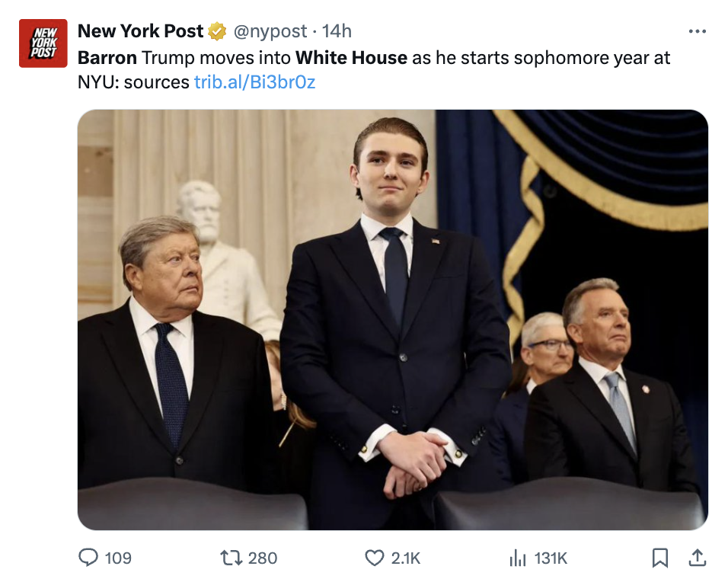Screen dimensions: 728x579
Task: Click the 280 reposts count
Action: (263, 558)
